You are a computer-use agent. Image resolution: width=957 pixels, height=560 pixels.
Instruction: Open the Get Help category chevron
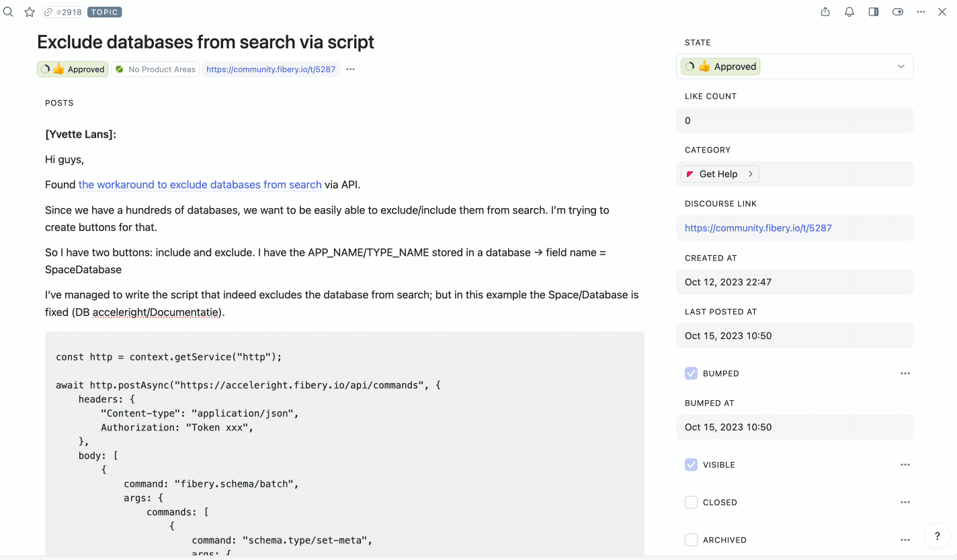[751, 174]
